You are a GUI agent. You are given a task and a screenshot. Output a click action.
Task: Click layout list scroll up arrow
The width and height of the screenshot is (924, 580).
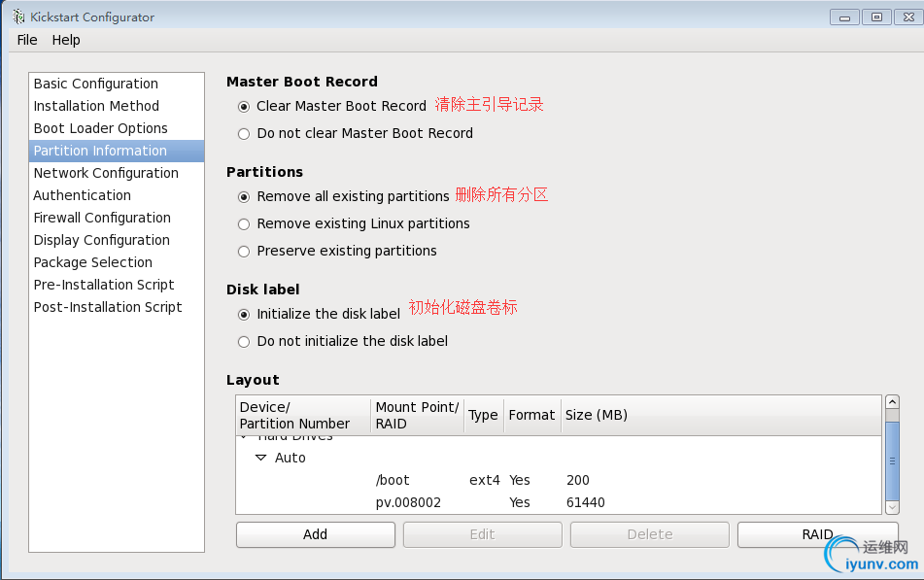point(892,402)
